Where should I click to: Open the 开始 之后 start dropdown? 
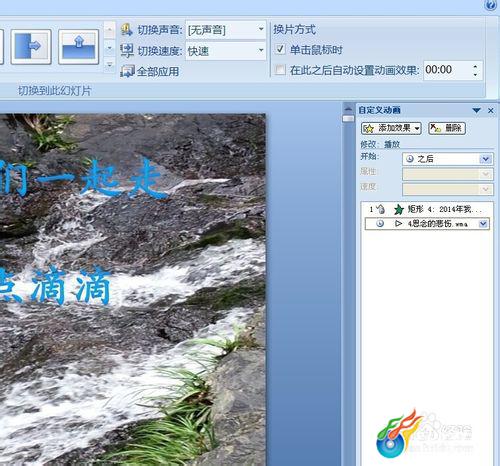pos(448,159)
